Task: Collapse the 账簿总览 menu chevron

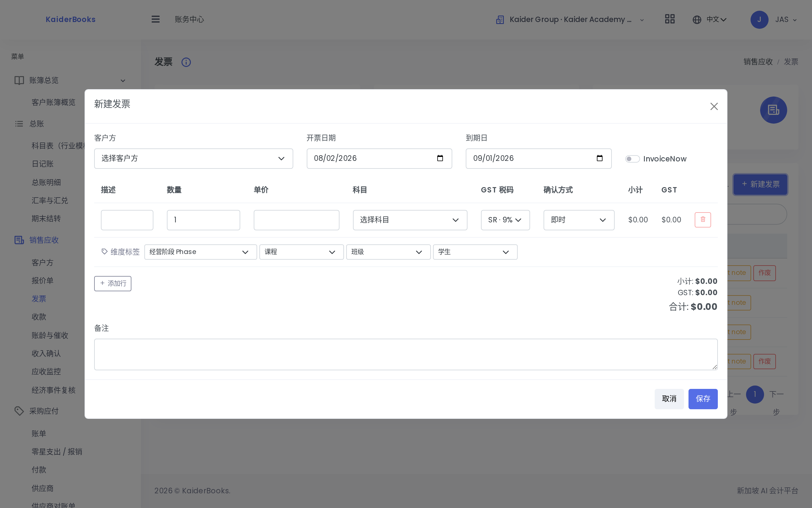Action: point(123,81)
